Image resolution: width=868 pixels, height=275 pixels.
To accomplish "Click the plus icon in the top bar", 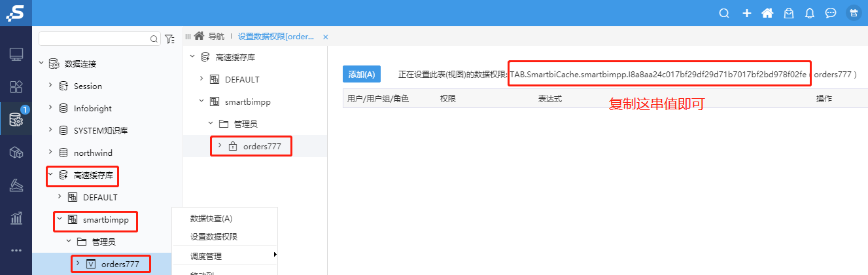I will click(746, 13).
